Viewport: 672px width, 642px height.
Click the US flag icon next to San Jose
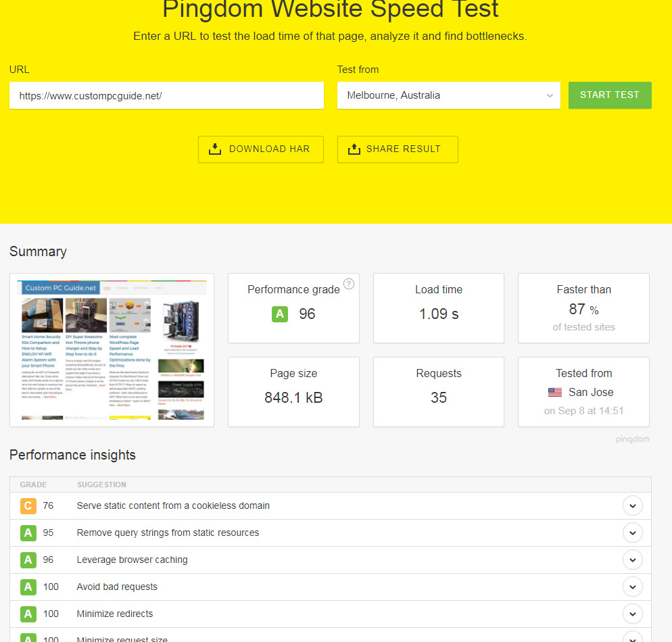point(554,393)
